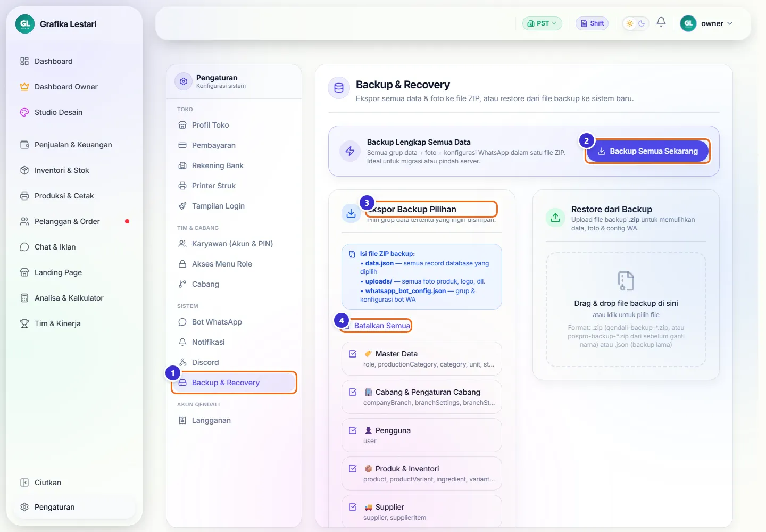Click the Produksi & Cetak printer icon
The image size is (766, 532).
coord(24,196)
